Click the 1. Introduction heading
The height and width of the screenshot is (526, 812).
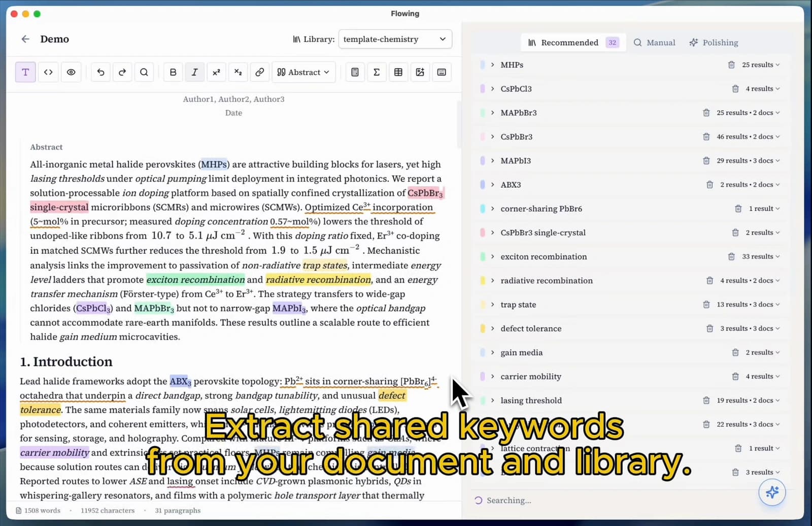pos(66,361)
